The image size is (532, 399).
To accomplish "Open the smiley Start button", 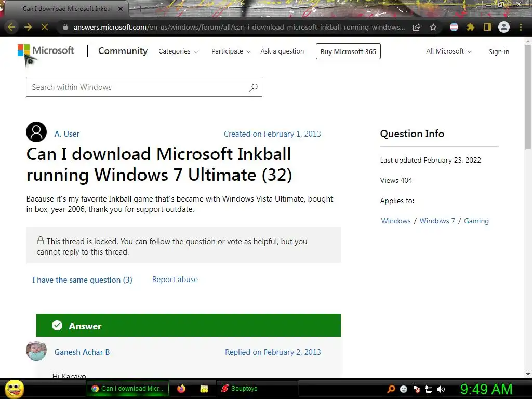I will coord(14,389).
